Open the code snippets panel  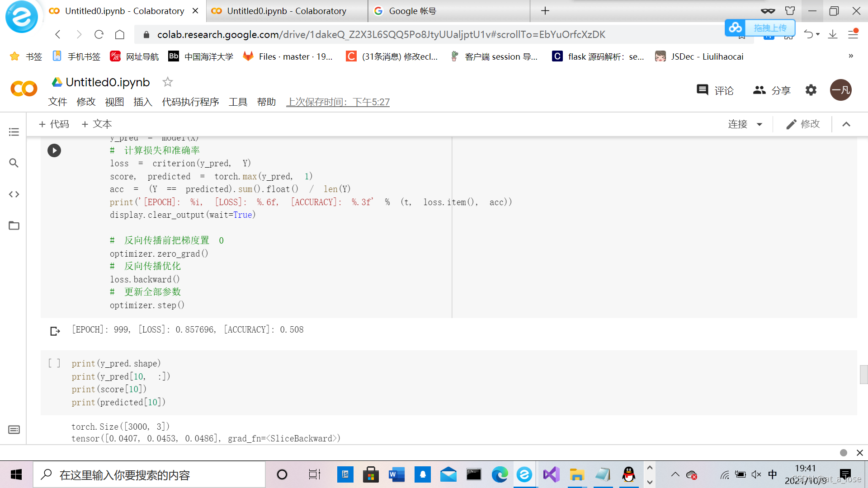14,194
